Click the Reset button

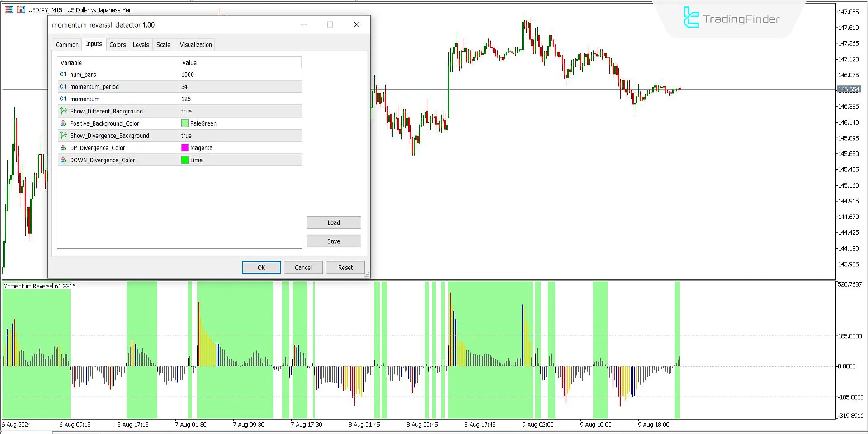point(345,268)
